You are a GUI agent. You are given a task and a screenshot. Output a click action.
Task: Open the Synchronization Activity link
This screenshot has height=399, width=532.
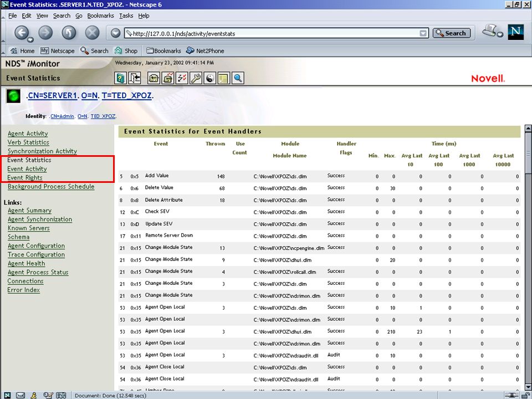(42, 151)
